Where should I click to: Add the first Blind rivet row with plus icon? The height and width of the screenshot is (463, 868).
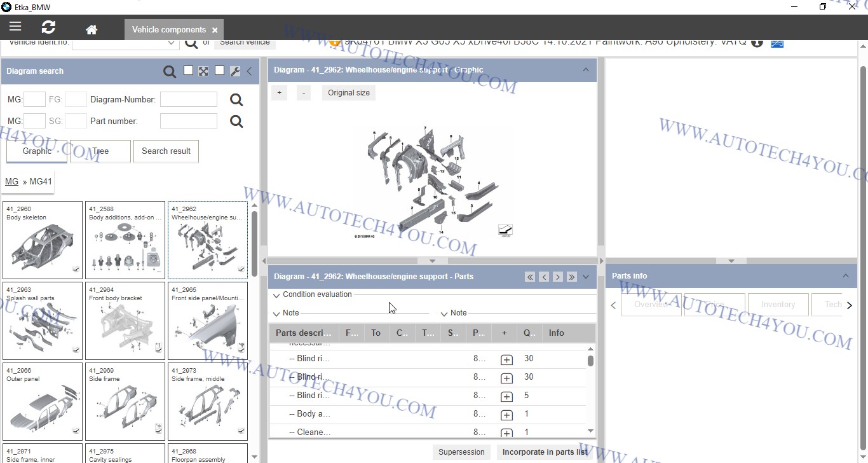(506, 360)
